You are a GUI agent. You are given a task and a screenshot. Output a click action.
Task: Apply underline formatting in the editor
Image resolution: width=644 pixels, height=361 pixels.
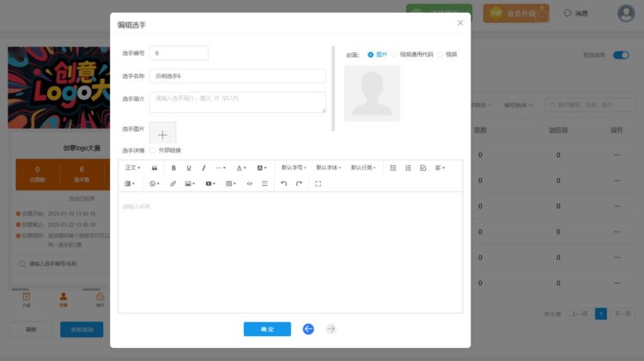click(189, 168)
